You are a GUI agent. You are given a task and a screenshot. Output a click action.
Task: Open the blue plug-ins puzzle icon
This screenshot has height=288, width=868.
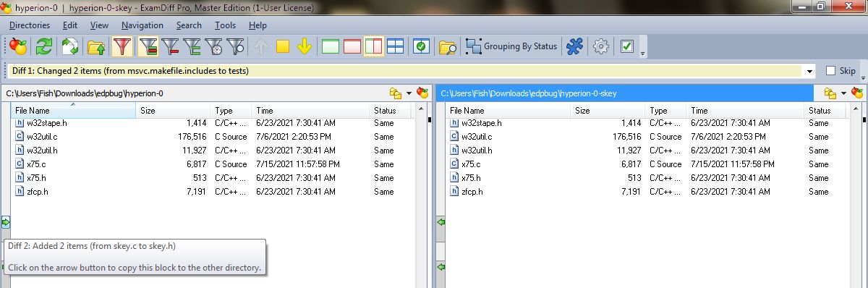click(574, 47)
